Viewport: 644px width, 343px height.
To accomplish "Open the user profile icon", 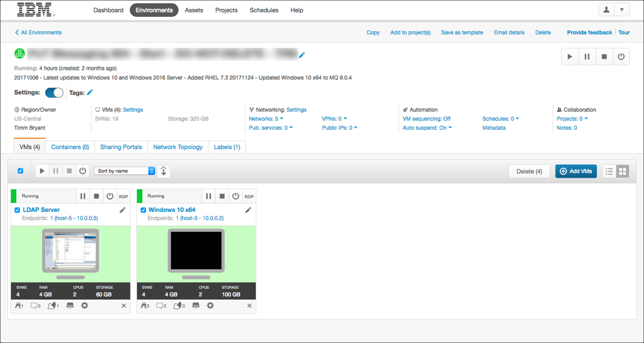I will 607,10.
